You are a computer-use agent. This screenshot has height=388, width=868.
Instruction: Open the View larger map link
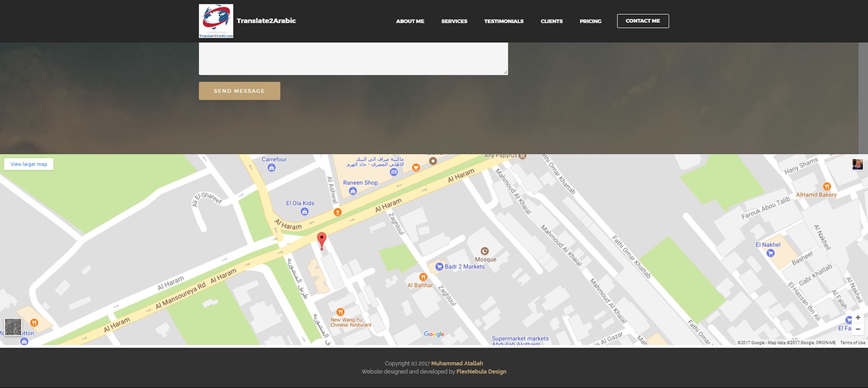pyautogui.click(x=29, y=164)
